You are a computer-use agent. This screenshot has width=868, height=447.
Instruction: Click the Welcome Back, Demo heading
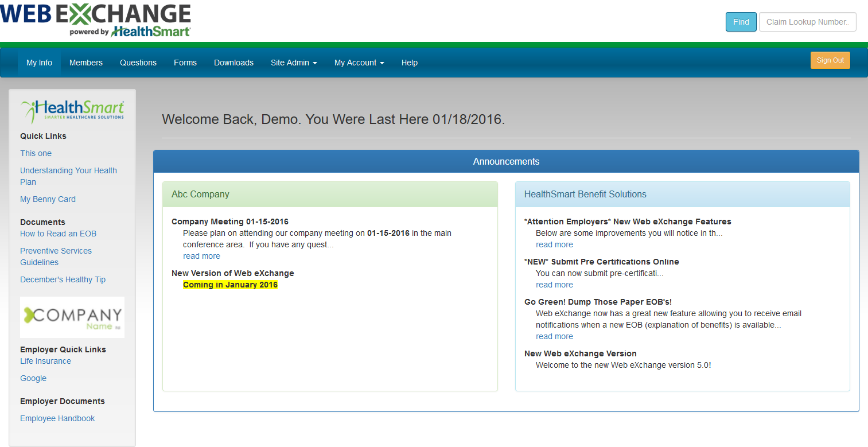point(333,119)
